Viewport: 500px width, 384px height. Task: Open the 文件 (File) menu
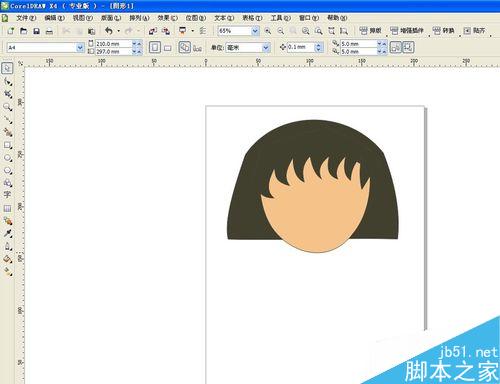click(26, 18)
